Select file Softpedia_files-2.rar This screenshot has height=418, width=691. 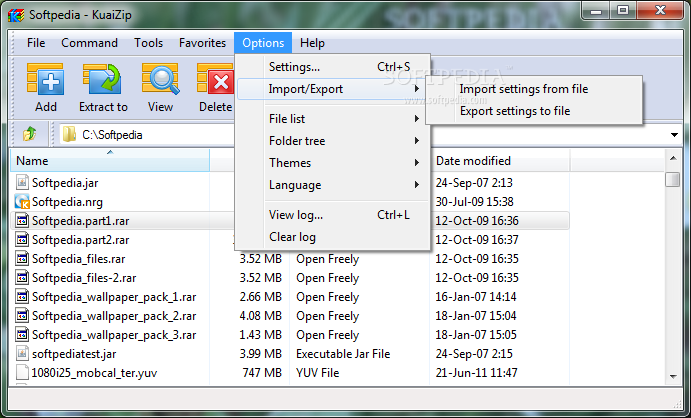click(84, 278)
